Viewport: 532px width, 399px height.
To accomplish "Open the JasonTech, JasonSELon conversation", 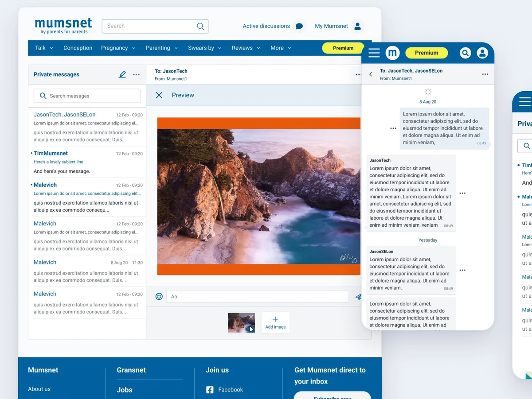I will coord(87,127).
